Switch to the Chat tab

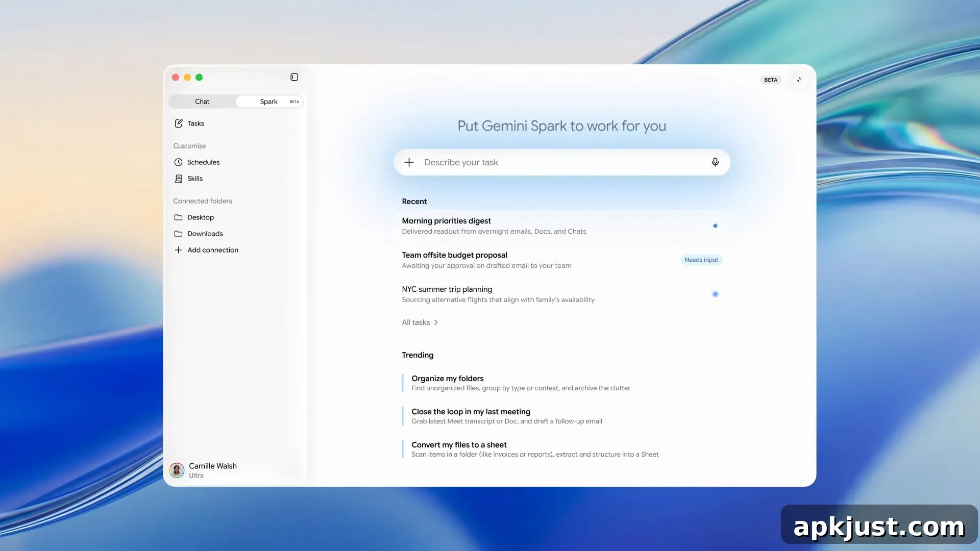coord(202,102)
